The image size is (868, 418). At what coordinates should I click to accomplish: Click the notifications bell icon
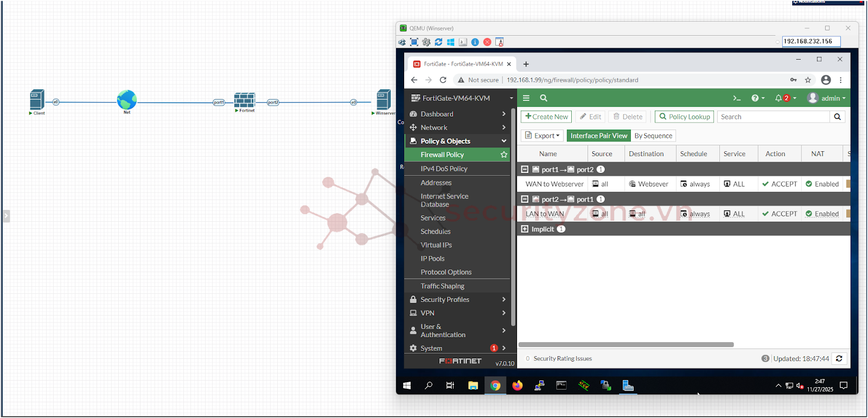(778, 98)
